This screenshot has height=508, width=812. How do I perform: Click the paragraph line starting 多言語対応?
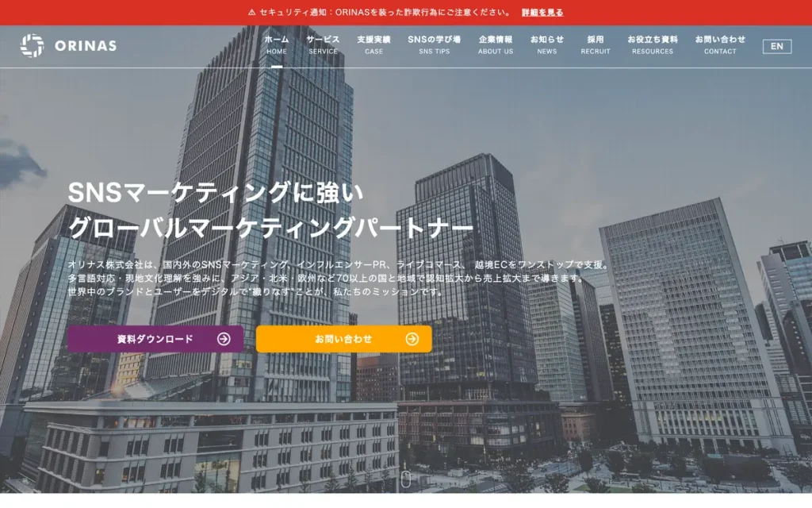coord(326,279)
